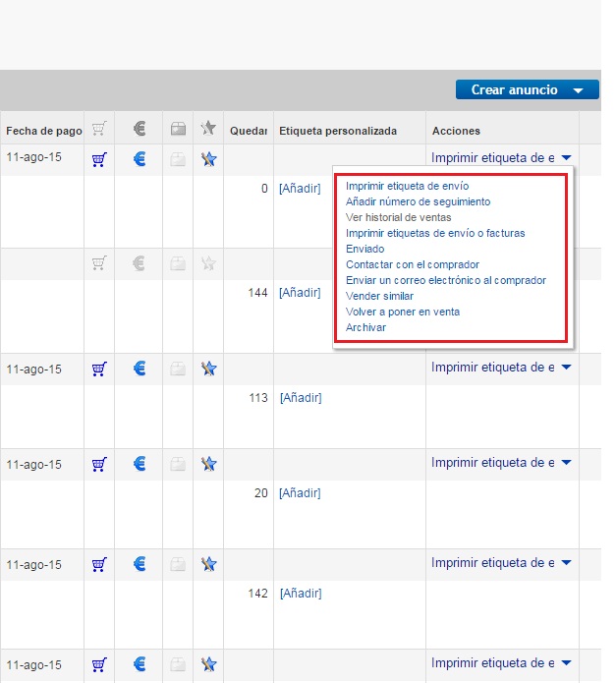Click the [Añadir] link next to 142
The width and height of the screenshot is (616, 683).
[301, 594]
